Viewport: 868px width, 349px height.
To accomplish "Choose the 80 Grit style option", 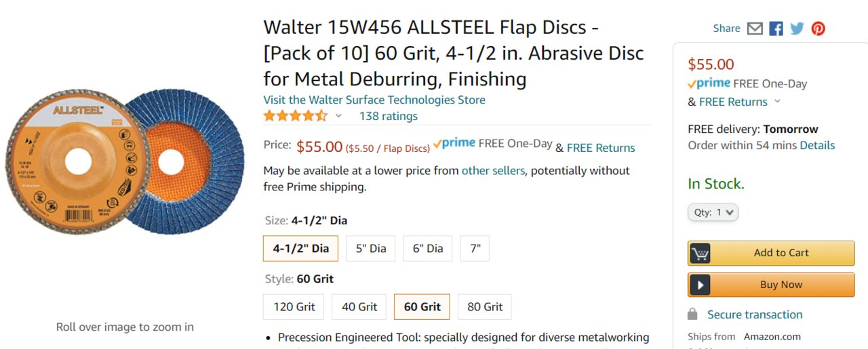I will 485,307.
